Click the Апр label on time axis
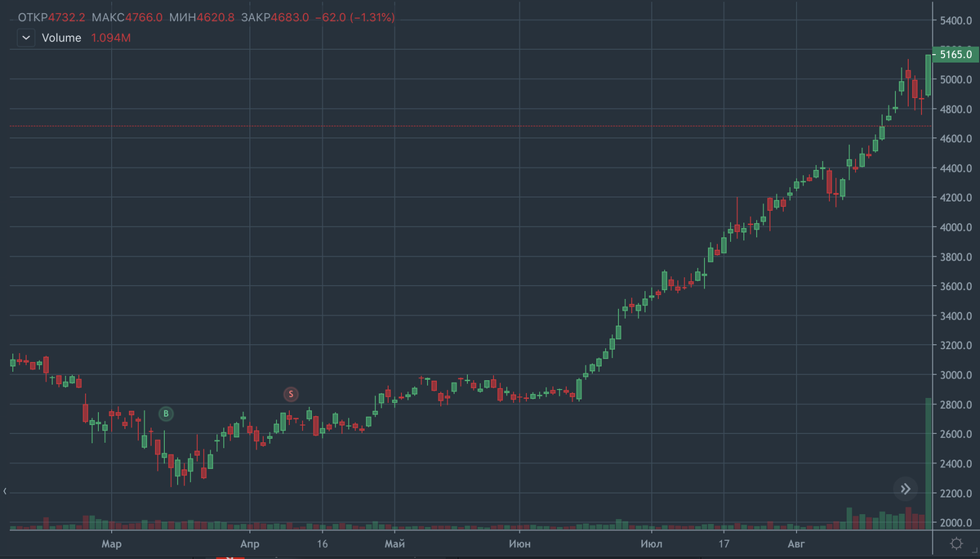Screen dimensions: 980x559 pyautogui.click(x=250, y=543)
